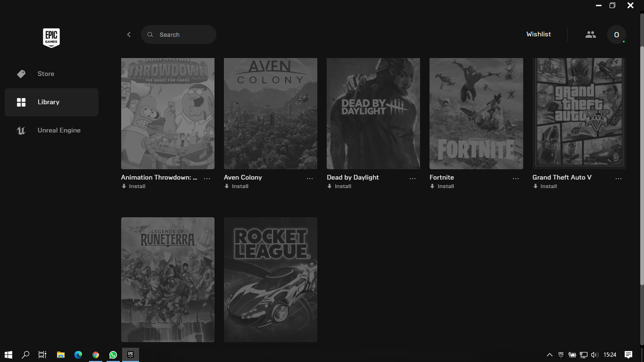Select the Grand Theft Auto V cover art

[x=579, y=114]
